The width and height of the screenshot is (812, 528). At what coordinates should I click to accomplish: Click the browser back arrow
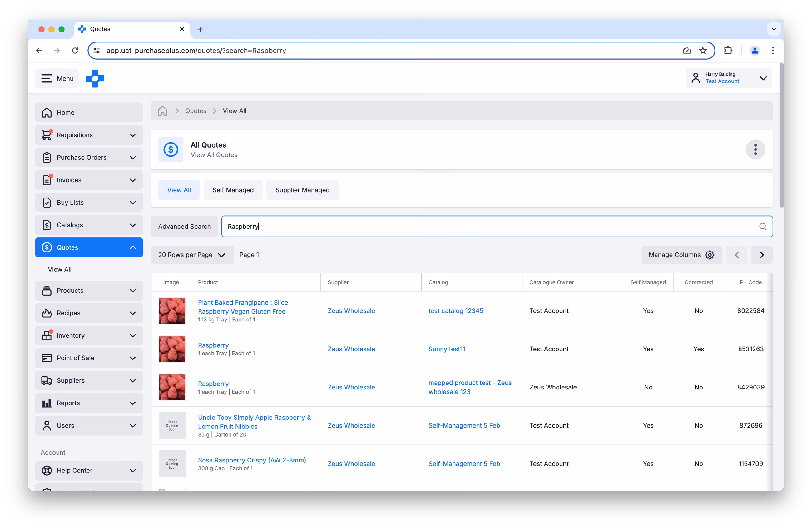(39, 51)
